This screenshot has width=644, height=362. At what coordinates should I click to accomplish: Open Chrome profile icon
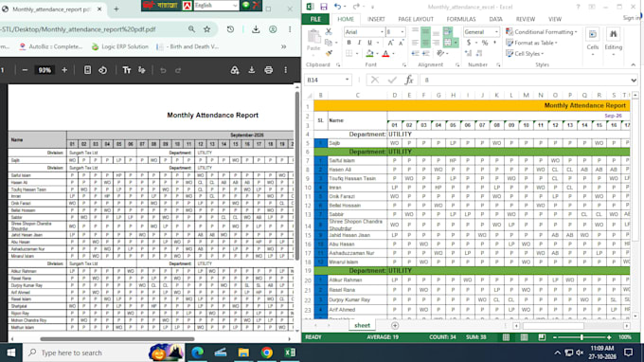[x=273, y=29]
